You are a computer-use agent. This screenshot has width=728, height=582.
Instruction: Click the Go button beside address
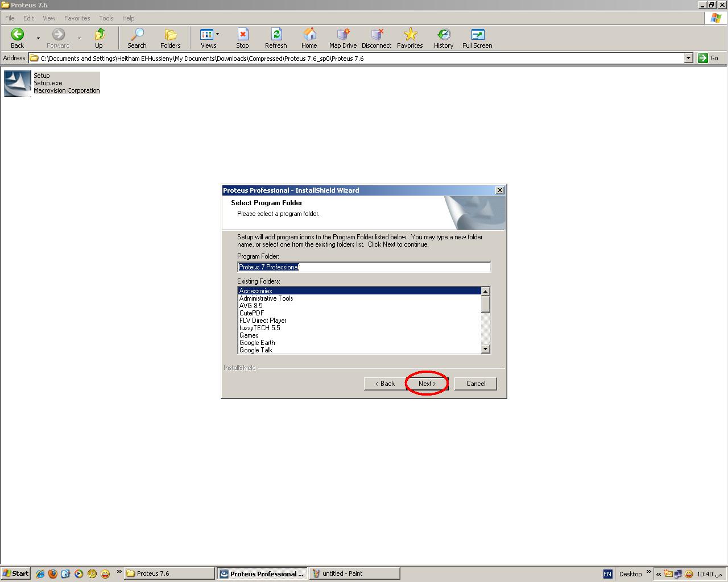click(x=709, y=58)
